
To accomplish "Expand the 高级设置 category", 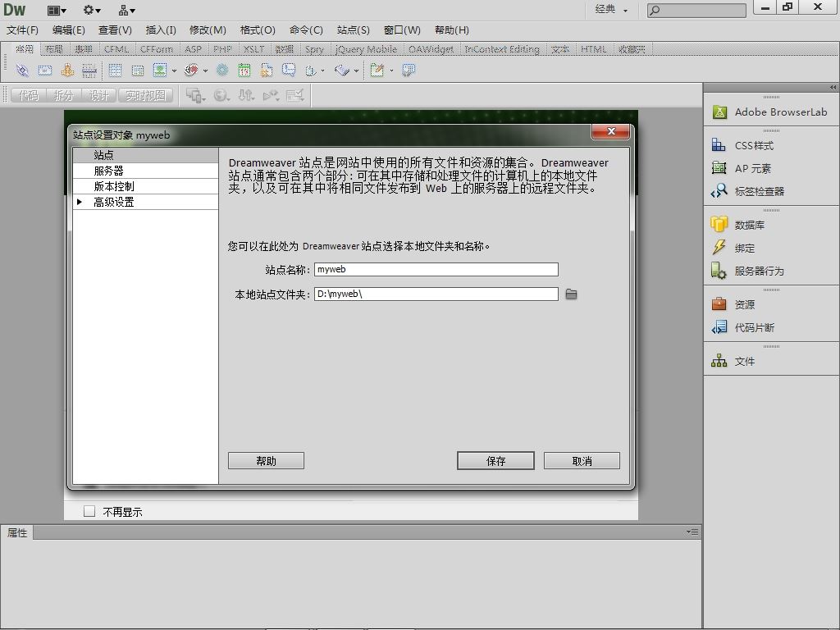I will 80,202.
